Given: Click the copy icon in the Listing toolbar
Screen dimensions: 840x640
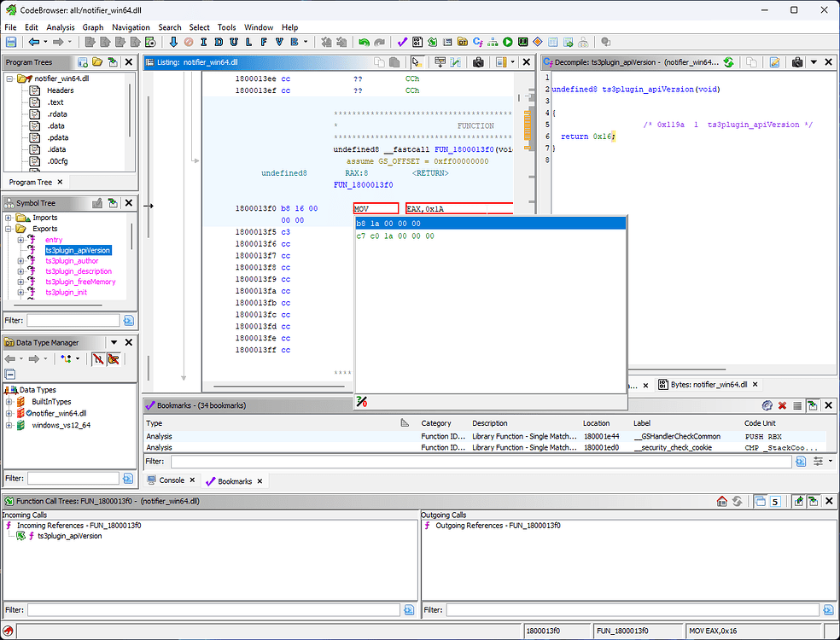Looking at the screenshot, I should (379, 61).
